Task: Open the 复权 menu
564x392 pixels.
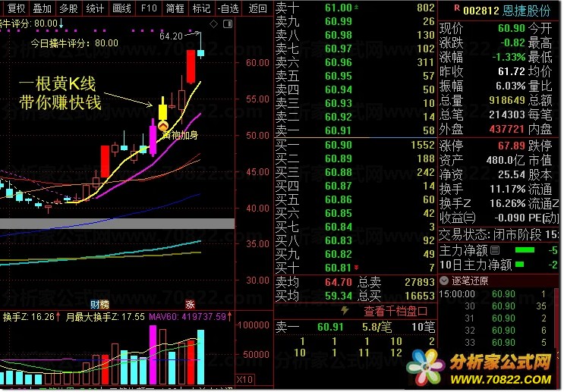Action: pyautogui.click(x=16, y=8)
